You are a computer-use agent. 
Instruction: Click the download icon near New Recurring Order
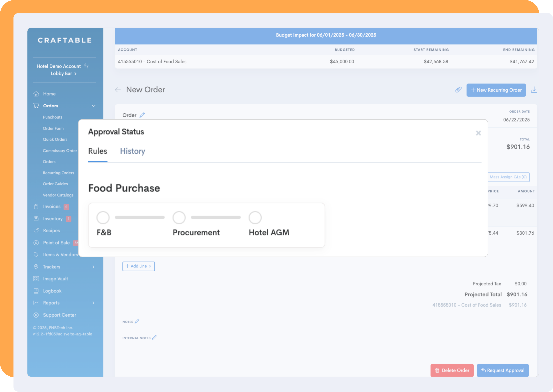(534, 90)
